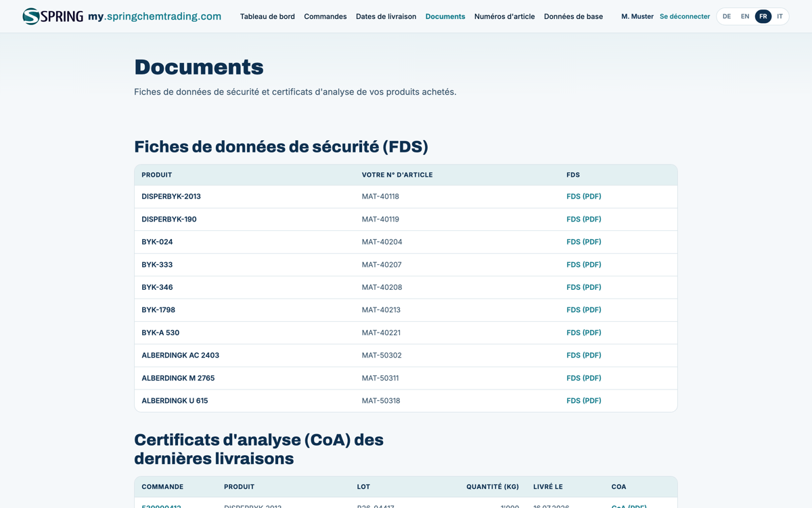This screenshot has height=508, width=812.
Task: Click the FDS column header
Action: (x=573, y=175)
